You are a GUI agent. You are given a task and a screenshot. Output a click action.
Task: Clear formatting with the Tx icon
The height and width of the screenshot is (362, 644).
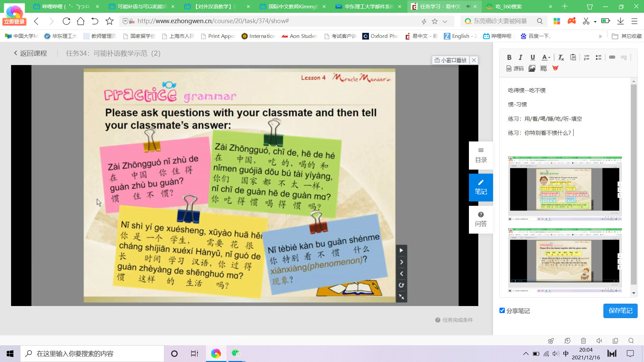561,57
